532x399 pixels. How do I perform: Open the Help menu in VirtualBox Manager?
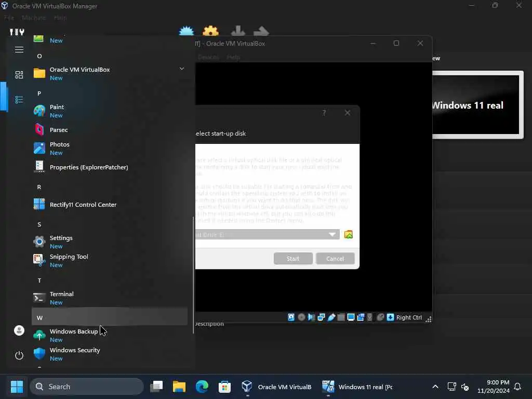point(60,18)
